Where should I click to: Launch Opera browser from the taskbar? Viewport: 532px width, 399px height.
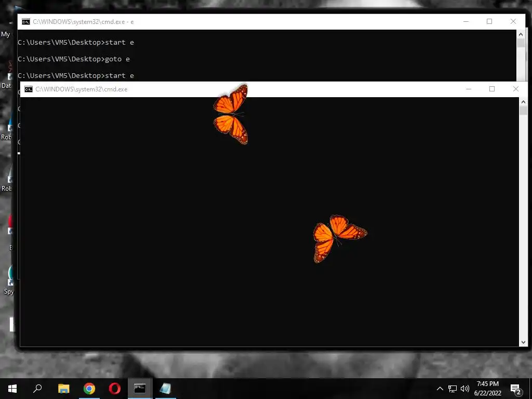[x=115, y=389]
